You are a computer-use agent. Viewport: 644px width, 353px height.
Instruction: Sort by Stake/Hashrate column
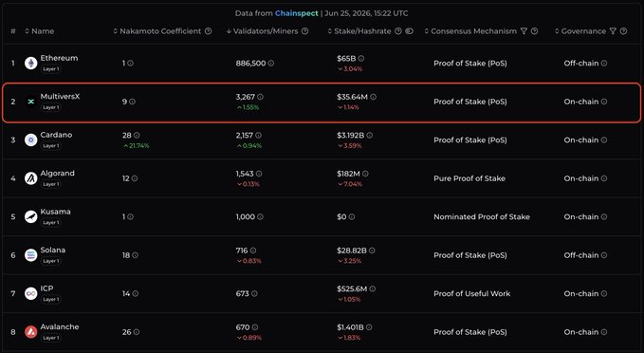tap(359, 31)
